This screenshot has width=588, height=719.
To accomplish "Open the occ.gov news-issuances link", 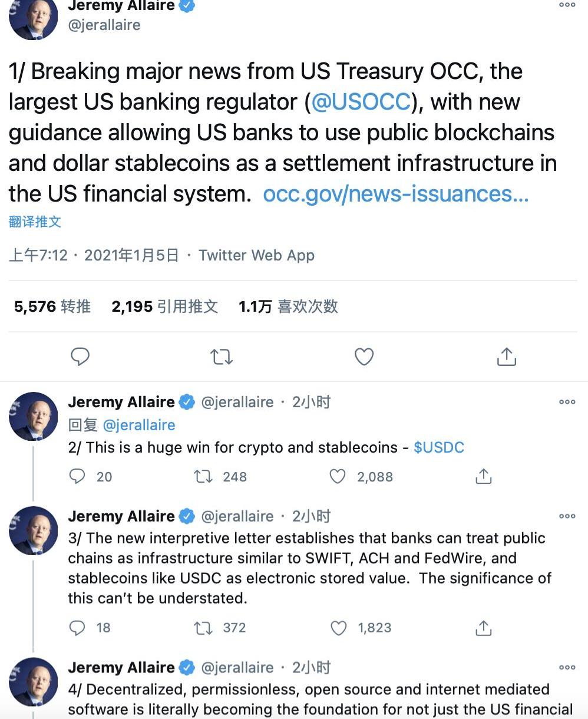I will (x=395, y=194).
